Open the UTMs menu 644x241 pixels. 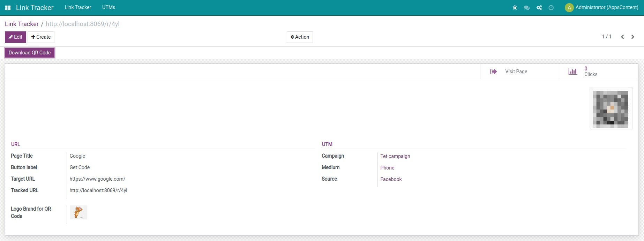[108, 7]
